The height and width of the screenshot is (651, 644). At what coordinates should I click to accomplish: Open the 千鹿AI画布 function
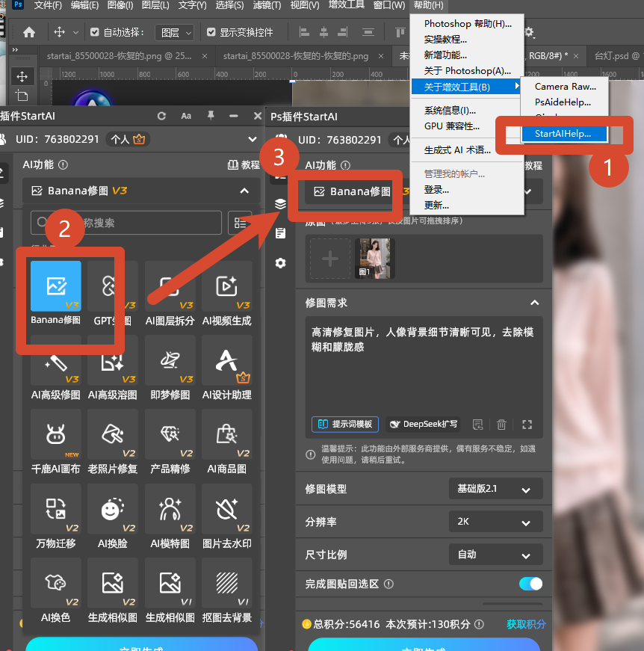tap(55, 442)
